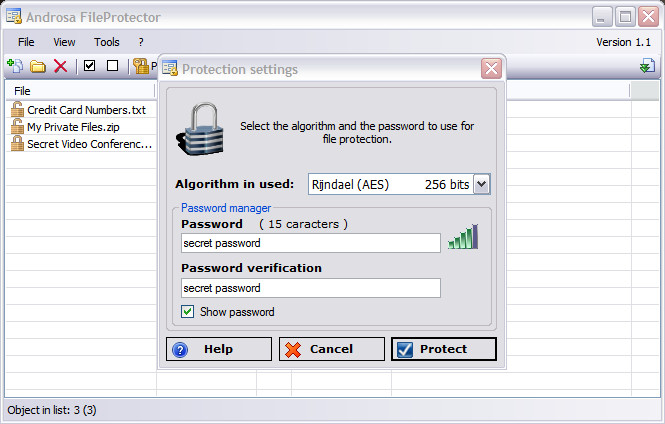Viewport: 665px width, 424px height.
Task: Click the Password verification input field
Action: pos(311,288)
